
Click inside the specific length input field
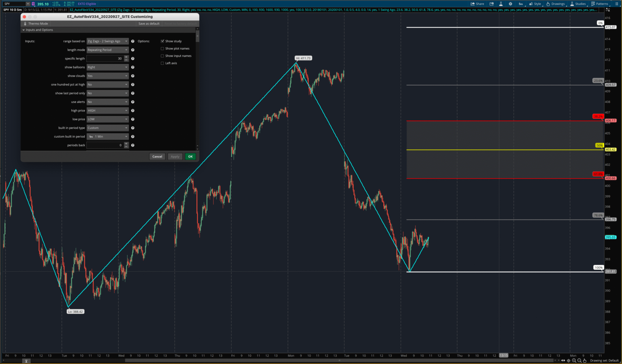coord(105,58)
